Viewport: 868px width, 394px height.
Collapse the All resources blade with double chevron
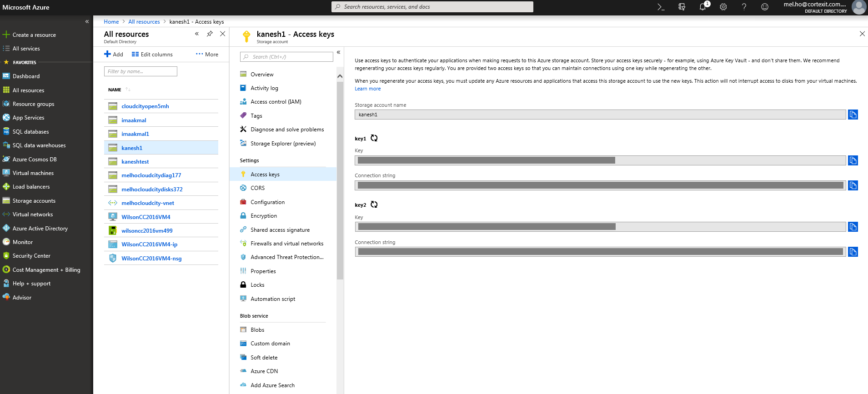pos(197,34)
